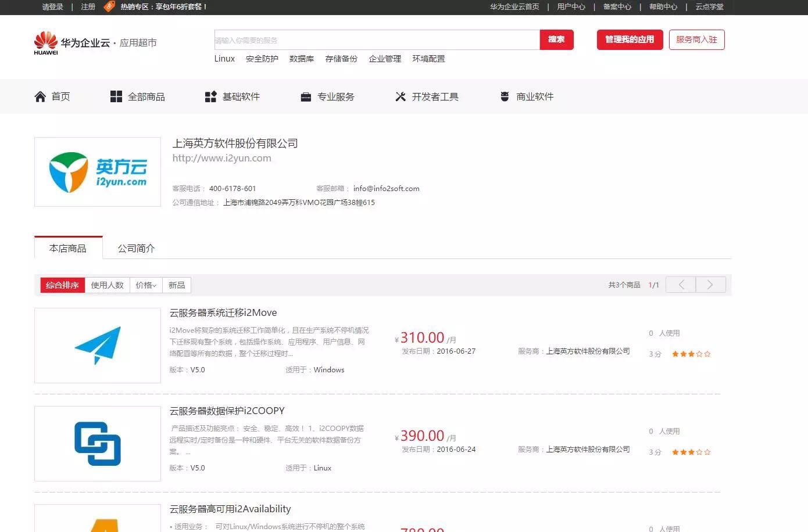Click release date 2016-06-27

coord(456,351)
